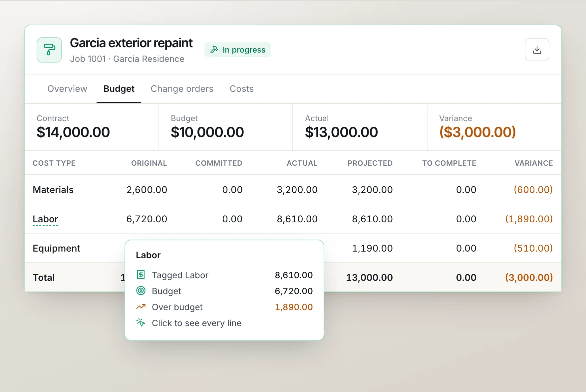Viewport: 586px width, 392px height.
Task: Click 'Click to see every line'
Action: (196, 323)
